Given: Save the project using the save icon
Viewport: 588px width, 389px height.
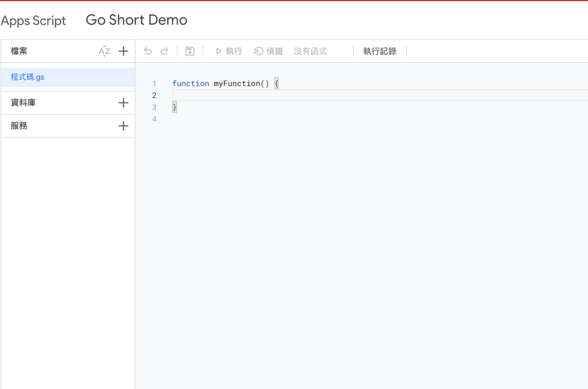Looking at the screenshot, I should tap(190, 51).
